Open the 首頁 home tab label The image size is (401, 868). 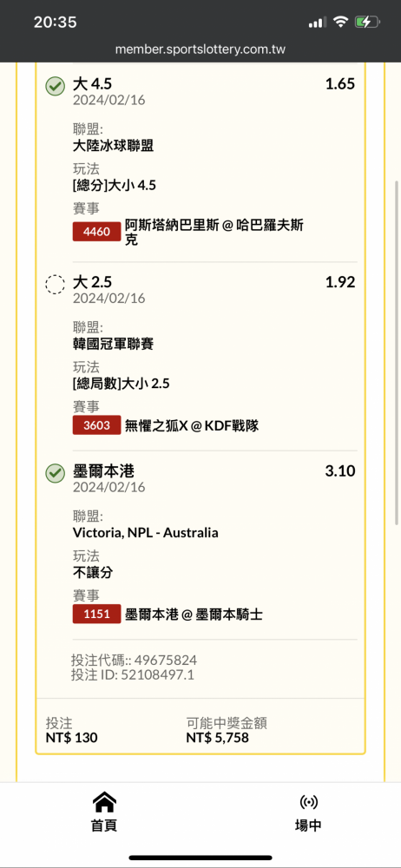pyautogui.click(x=104, y=825)
